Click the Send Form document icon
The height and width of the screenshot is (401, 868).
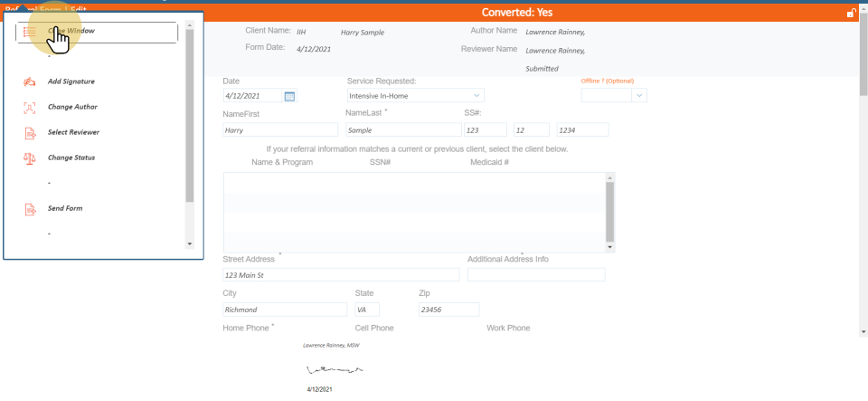(28, 209)
